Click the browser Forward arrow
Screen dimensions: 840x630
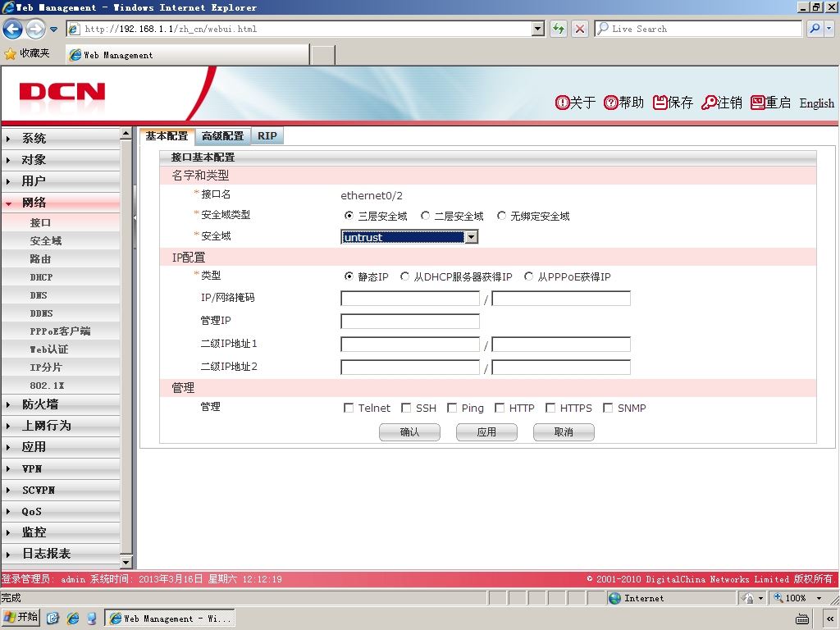point(35,29)
